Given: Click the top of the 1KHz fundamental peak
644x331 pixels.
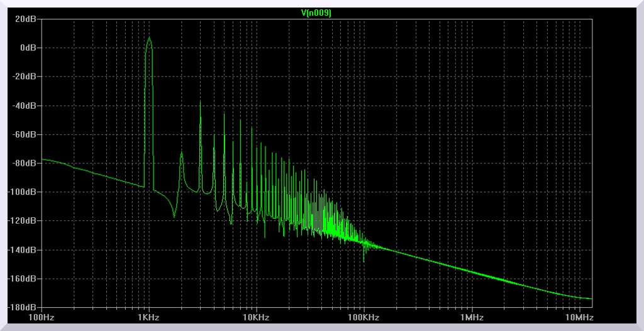Looking at the screenshot, I should 149,38.
